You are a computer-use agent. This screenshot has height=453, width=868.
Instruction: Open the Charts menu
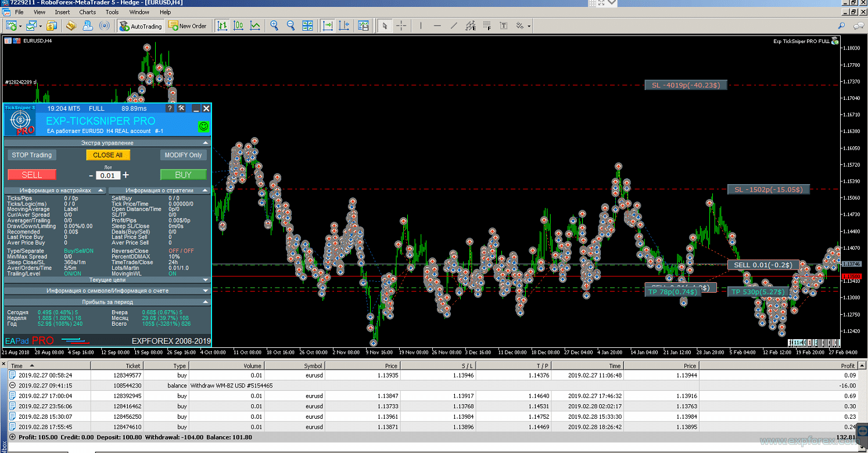tap(88, 12)
